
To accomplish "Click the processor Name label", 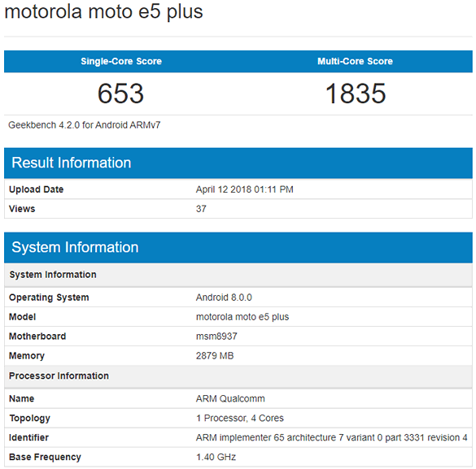I will (x=21, y=398).
